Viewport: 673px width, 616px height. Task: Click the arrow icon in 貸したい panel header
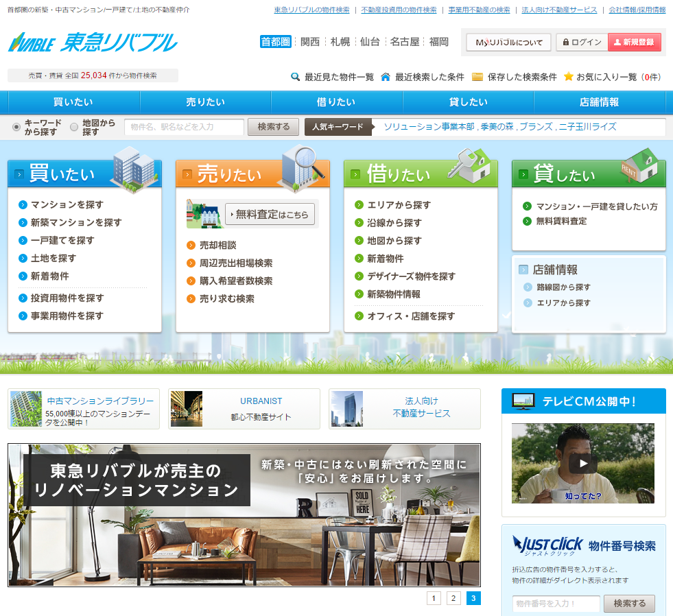[x=523, y=174]
